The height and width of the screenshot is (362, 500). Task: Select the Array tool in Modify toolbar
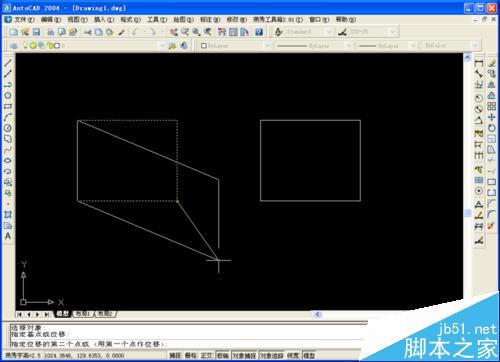pyautogui.click(x=491, y=106)
